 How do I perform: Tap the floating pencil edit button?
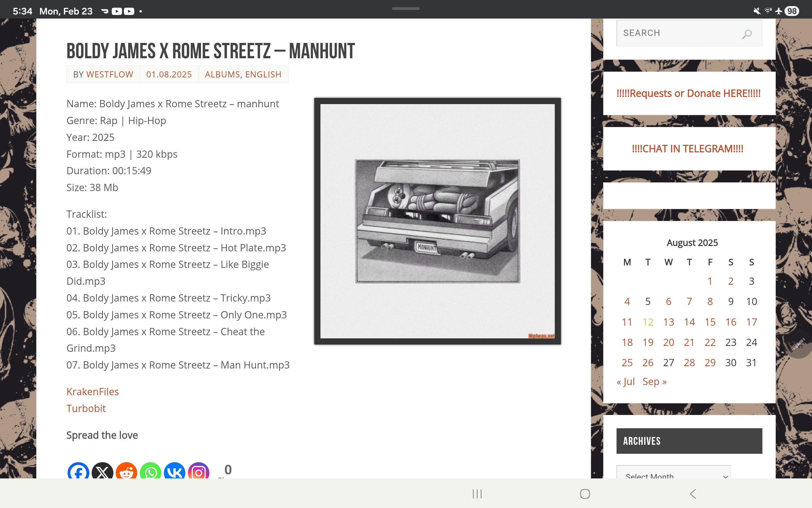pyautogui.click(x=799, y=344)
